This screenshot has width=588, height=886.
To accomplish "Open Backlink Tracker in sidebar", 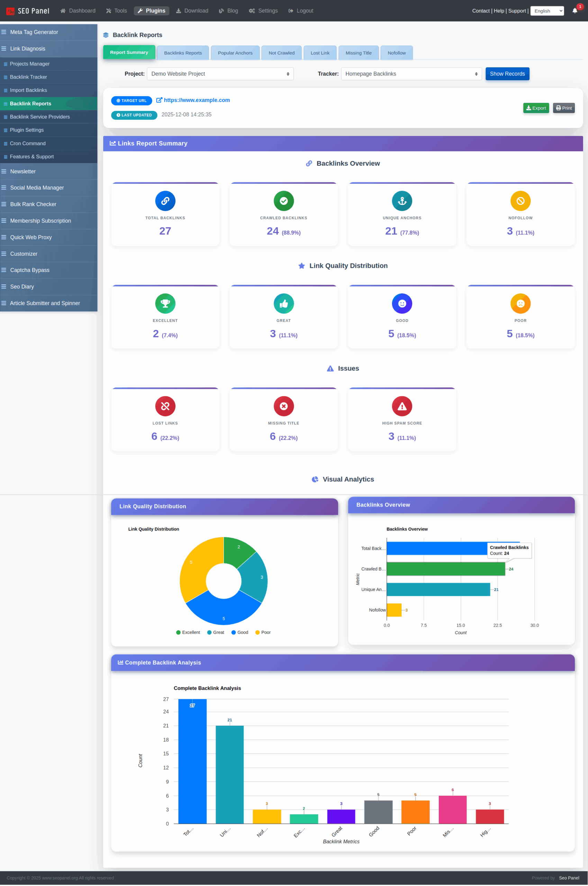I will point(49,77).
